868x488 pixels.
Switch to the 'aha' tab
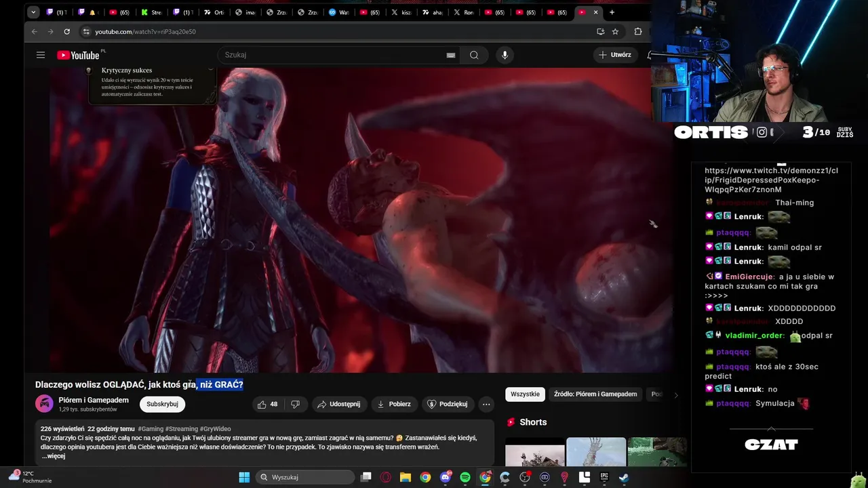pyautogui.click(x=432, y=12)
